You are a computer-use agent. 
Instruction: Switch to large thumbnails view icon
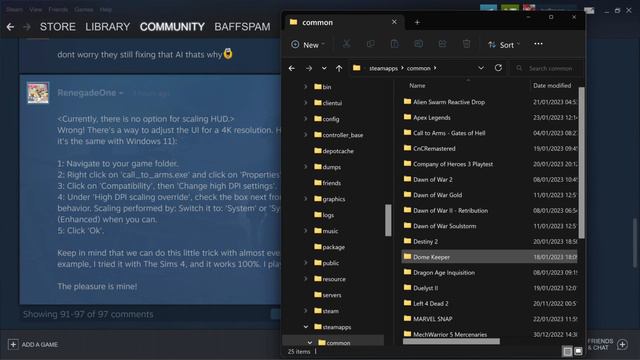[578, 351]
